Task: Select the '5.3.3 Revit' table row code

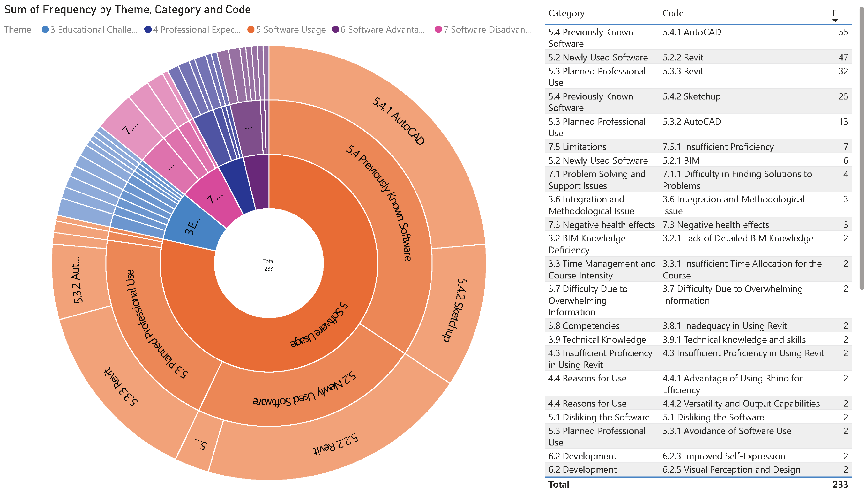Action: point(682,71)
